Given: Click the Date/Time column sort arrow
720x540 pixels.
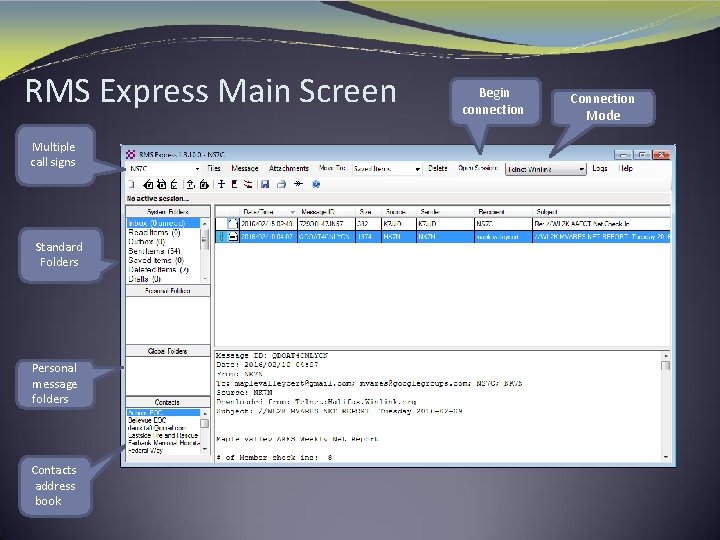Looking at the screenshot, I should coord(292,212).
